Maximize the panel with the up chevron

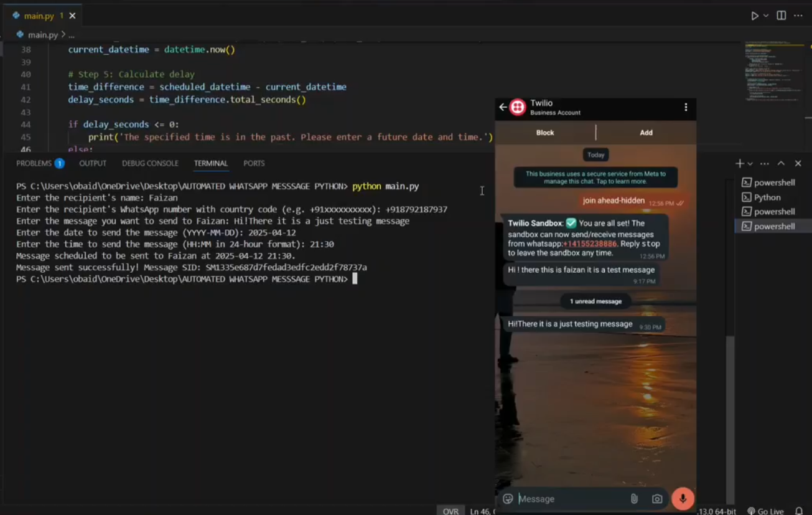782,163
